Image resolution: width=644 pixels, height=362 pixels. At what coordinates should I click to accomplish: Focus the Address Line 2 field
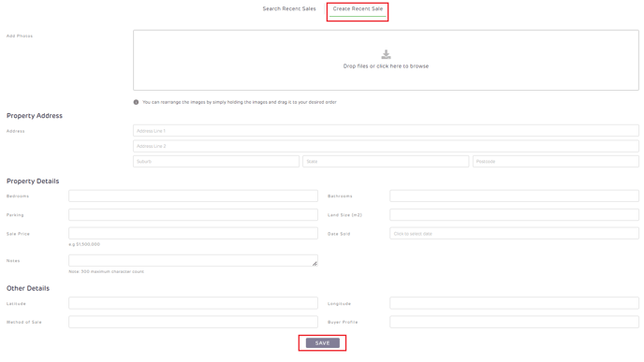click(386, 146)
